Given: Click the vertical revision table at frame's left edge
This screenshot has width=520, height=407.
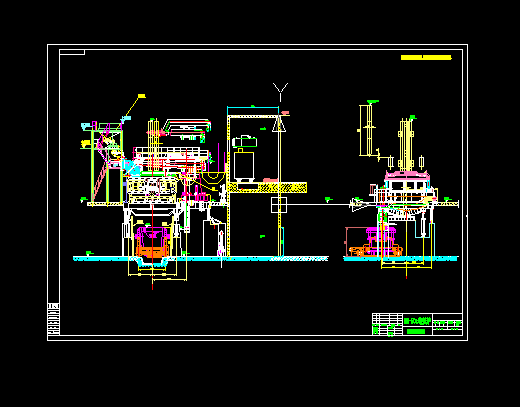Looking at the screenshot, I should (x=53, y=319).
